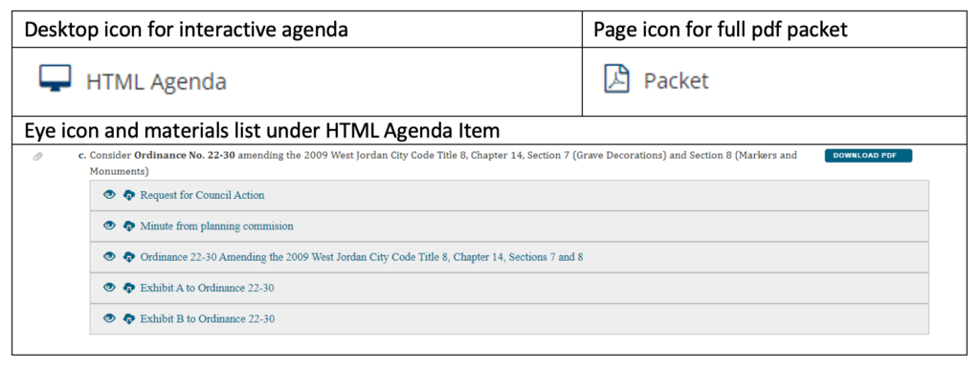Viewport: 980px width, 368px height.
Task: Click eye icon for Minute from planning commision
Action: coord(109,226)
